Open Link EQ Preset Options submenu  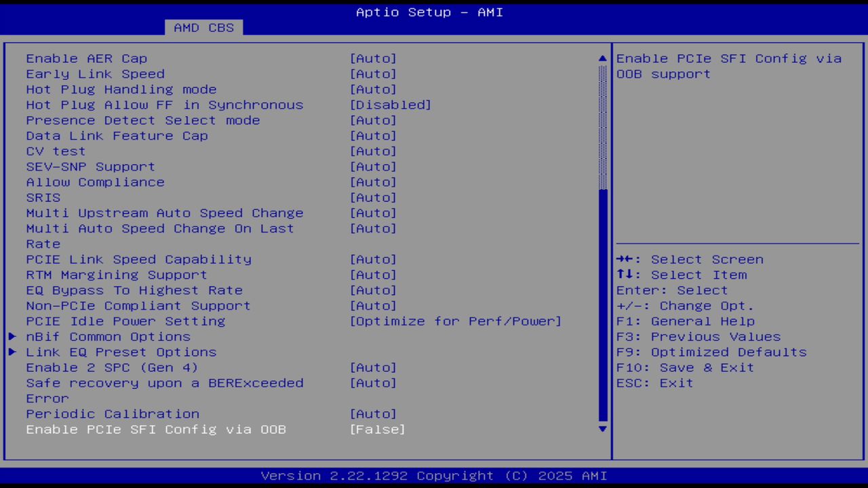click(121, 352)
